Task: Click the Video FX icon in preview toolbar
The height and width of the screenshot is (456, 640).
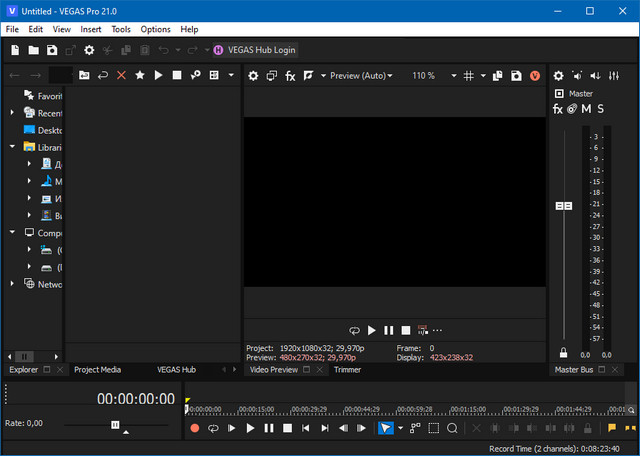Action: click(x=290, y=76)
